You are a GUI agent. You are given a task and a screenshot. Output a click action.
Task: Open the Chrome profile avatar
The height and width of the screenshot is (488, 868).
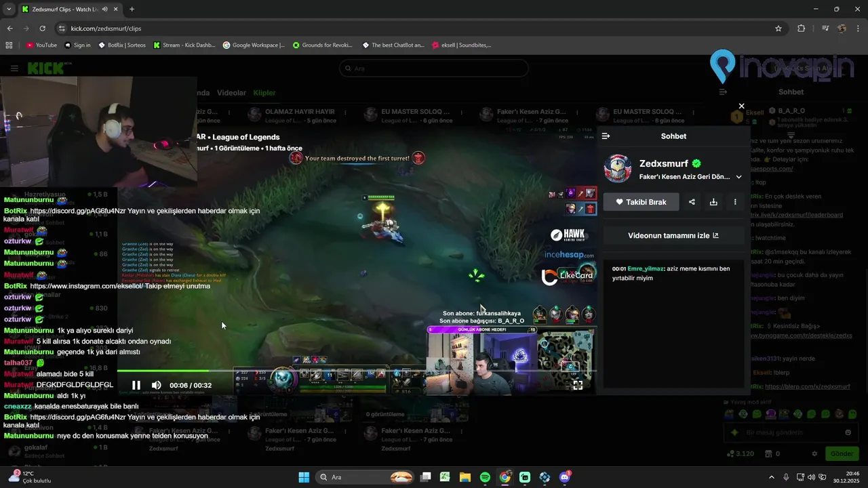[x=842, y=28]
